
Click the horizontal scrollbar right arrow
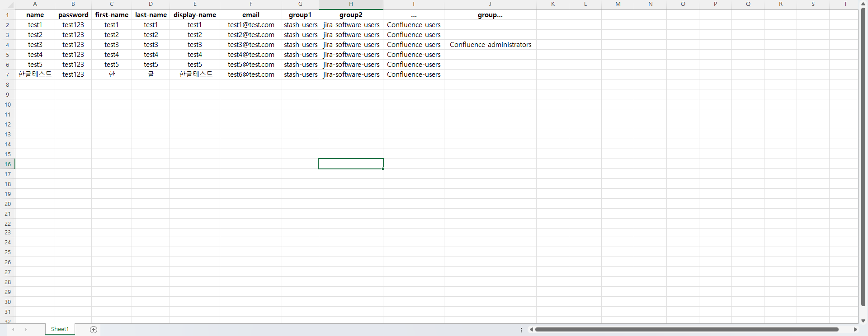coord(855,330)
